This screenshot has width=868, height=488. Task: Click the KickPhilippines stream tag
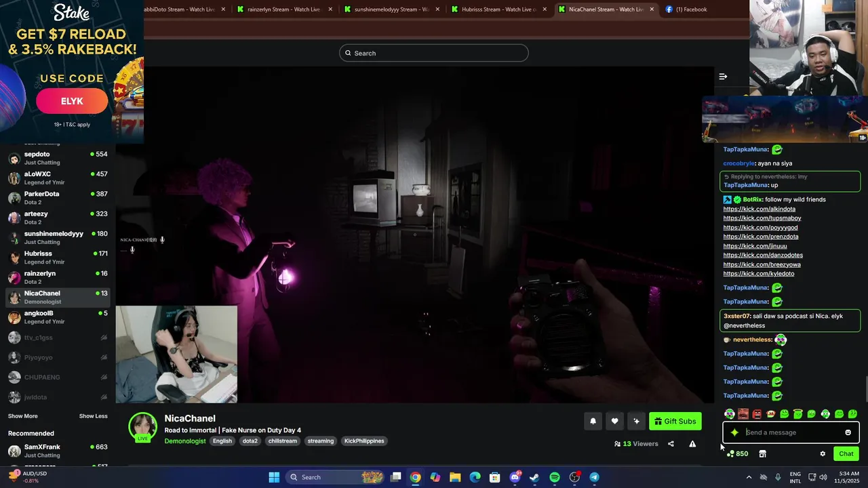point(364,441)
